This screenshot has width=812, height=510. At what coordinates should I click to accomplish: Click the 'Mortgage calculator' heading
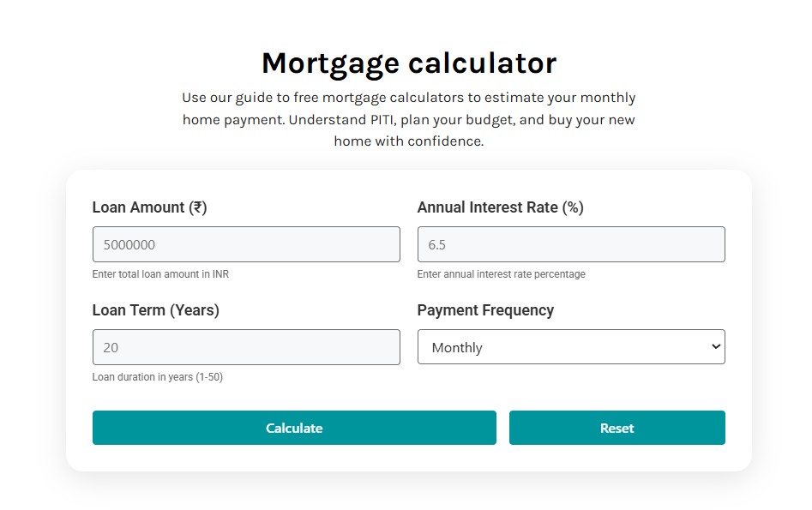tap(408, 63)
